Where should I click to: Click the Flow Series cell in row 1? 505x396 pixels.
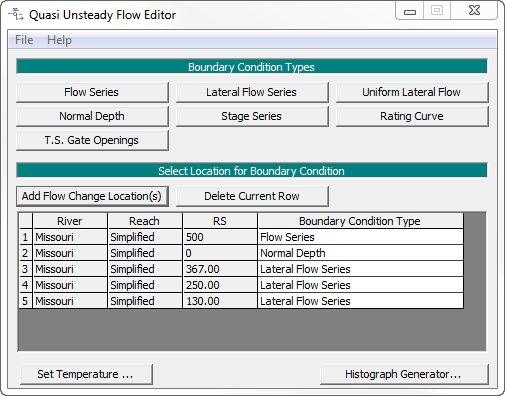click(x=360, y=237)
